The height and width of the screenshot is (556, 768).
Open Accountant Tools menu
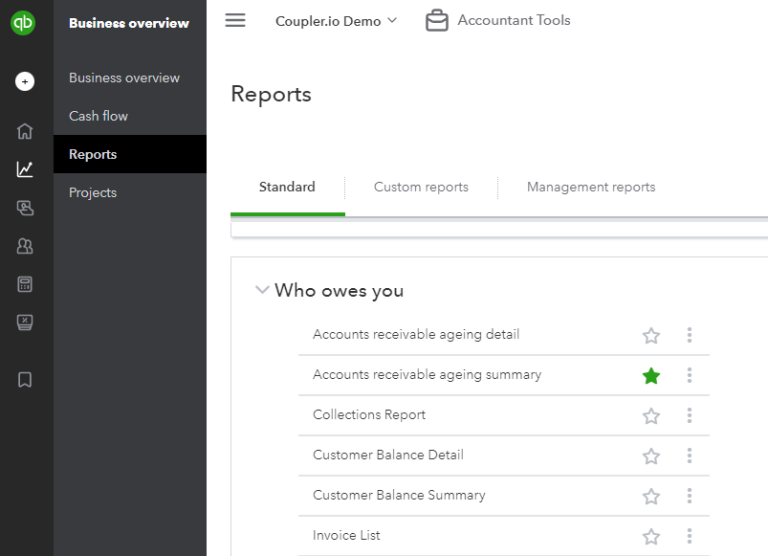click(x=514, y=20)
